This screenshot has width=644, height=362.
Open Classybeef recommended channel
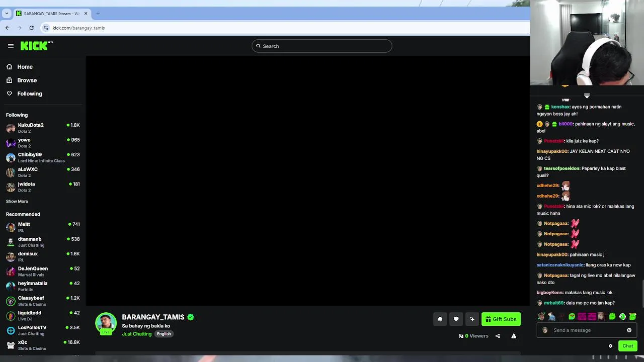43,301
